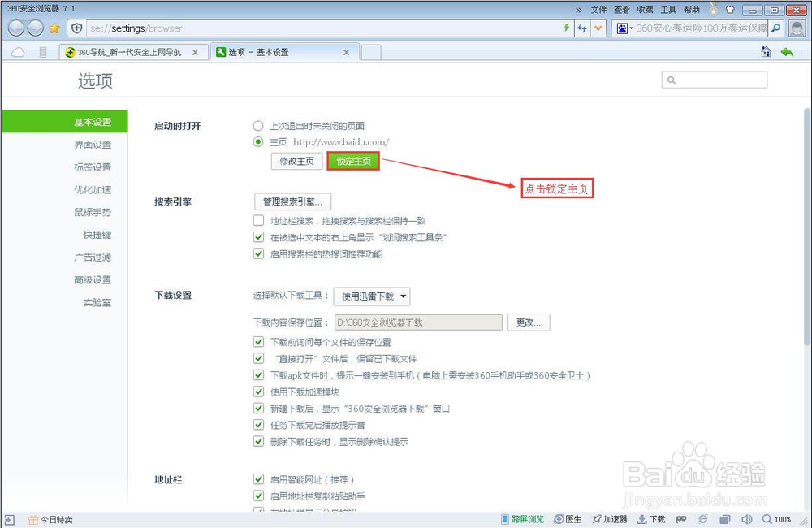Click the address bar URL field
The width and height of the screenshot is (812, 528).
click(324, 28)
